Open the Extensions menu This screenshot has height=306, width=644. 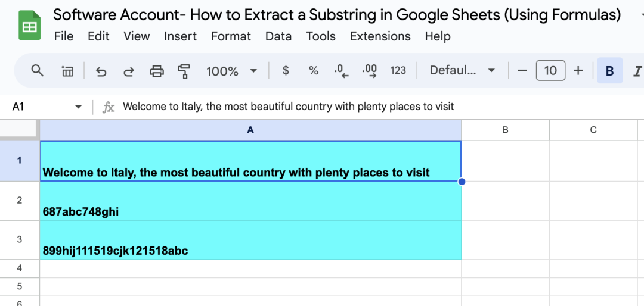tap(380, 36)
